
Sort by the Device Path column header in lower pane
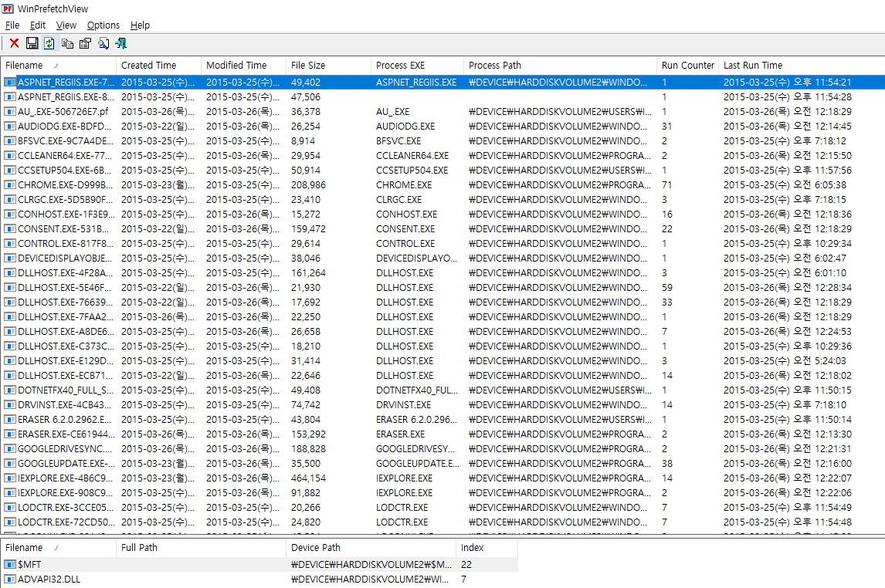pyautogui.click(x=371, y=547)
